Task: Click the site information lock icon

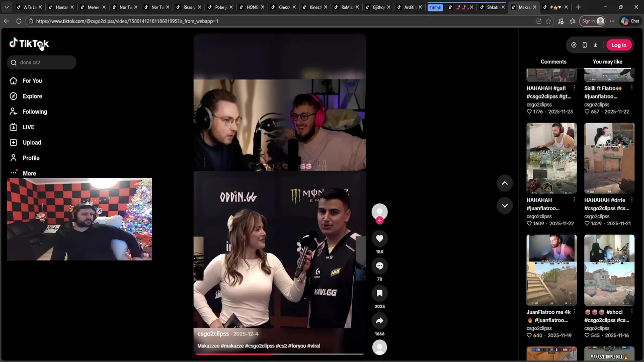Action: tap(31, 21)
